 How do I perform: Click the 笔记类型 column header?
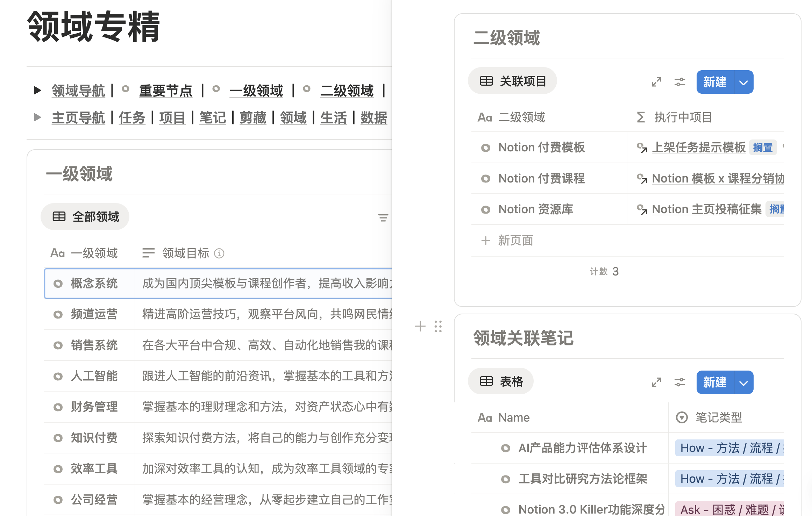718,417
